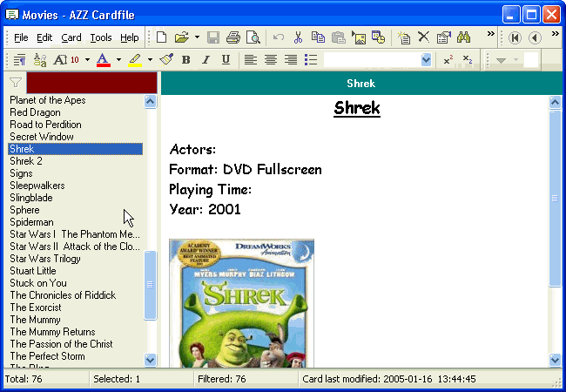Toggle underline formatting
The image size is (566, 392).
coord(226,59)
